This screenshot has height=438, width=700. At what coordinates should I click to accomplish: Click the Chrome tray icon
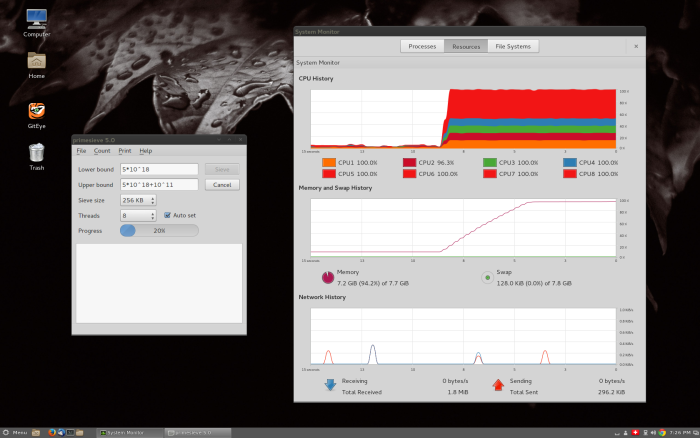(662, 433)
